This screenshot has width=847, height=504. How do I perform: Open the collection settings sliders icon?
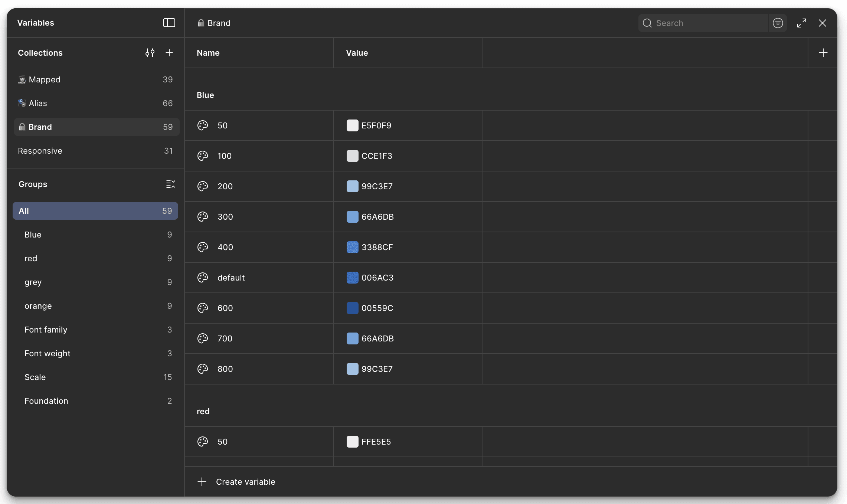tap(150, 53)
